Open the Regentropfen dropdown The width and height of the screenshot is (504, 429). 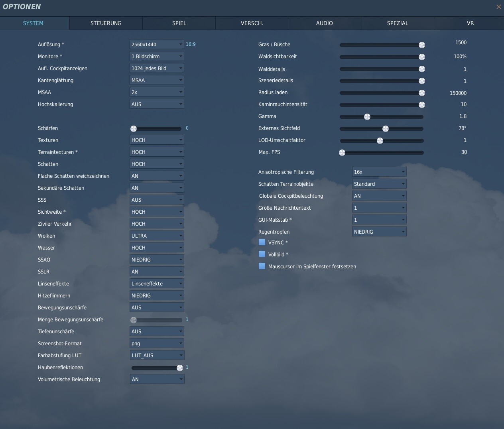click(379, 232)
